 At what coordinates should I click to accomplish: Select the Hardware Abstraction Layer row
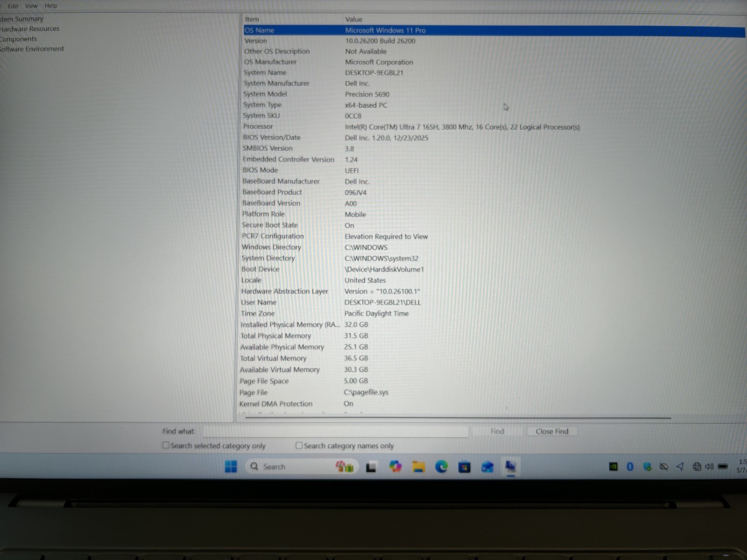tap(494, 291)
